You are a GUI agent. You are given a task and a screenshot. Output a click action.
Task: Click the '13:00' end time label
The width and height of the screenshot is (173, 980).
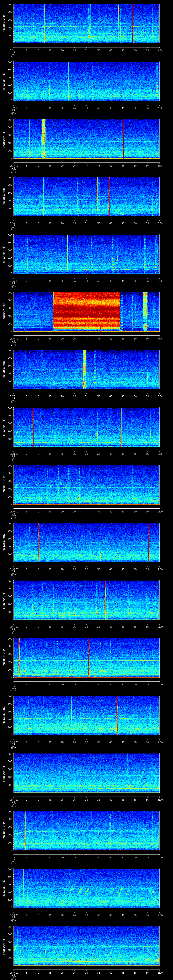(159, 684)
